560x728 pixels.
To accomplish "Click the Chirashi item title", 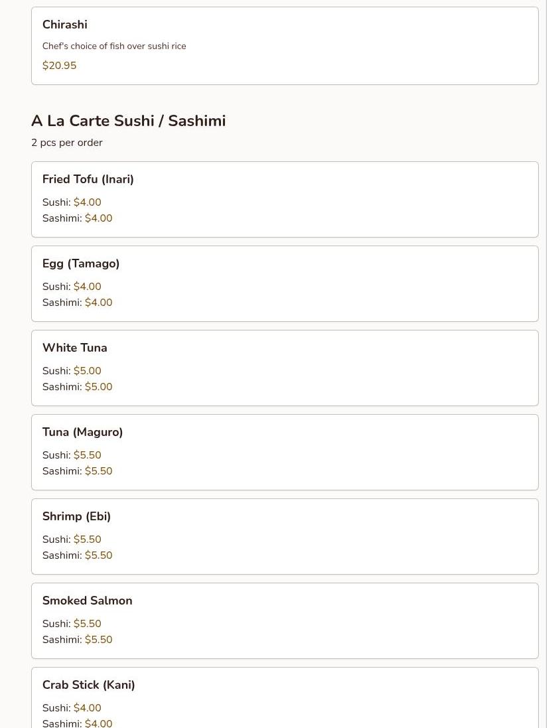I will pyautogui.click(x=64, y=25).
